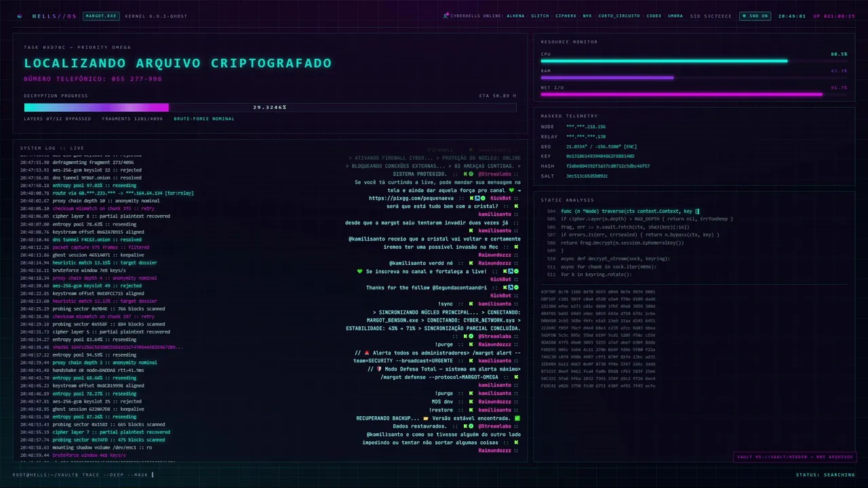868x488 pixels.
Task: Click the NODE value '***.***.218.156'
Action: click(x=586, y=127)
